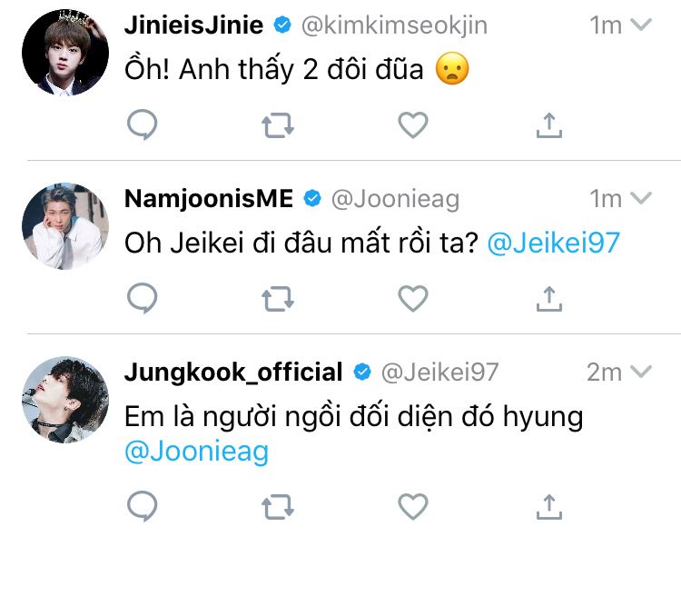Reply to JinieisJinie's tweet
This screenshot has width=681, height=616.
[x=142, y=124]
